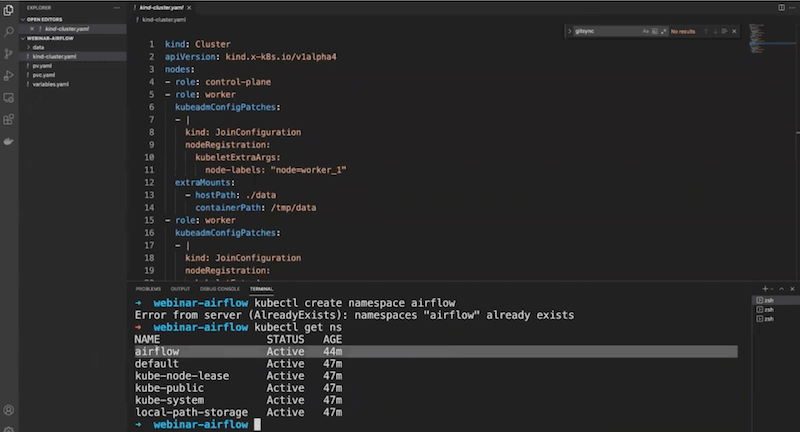800x432 pixels.
Task: Open the Run and Debug view
Action: (x=9, y=75)
